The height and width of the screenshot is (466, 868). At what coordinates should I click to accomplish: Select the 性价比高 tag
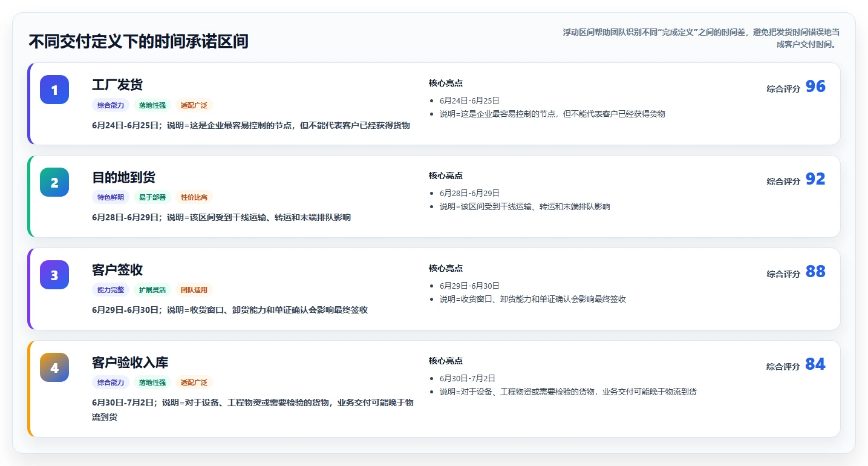tap(194, 197)
